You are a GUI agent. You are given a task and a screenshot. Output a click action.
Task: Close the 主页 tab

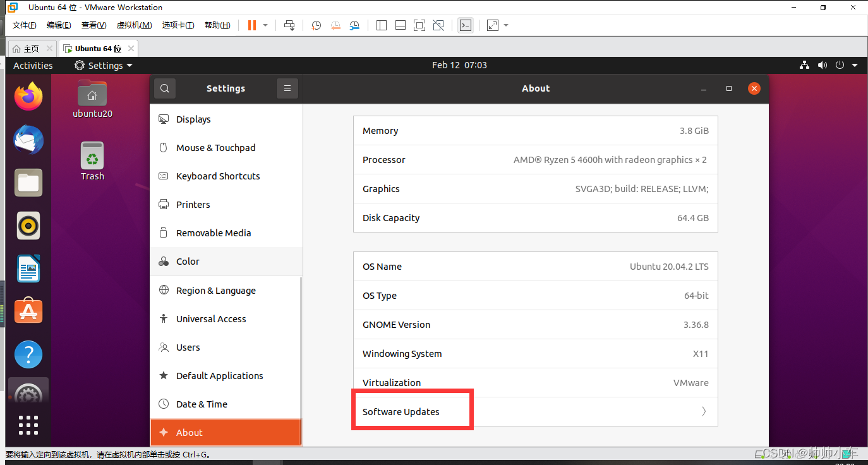[50, 49]
